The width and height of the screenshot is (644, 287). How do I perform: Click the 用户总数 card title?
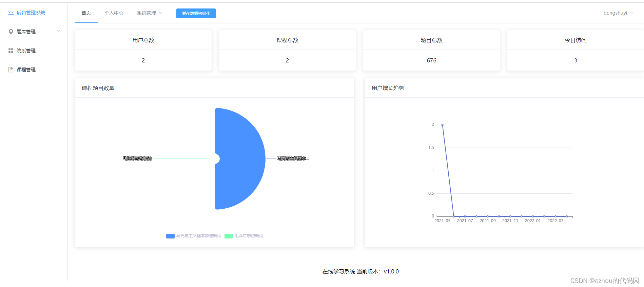(x=143, y=40)
